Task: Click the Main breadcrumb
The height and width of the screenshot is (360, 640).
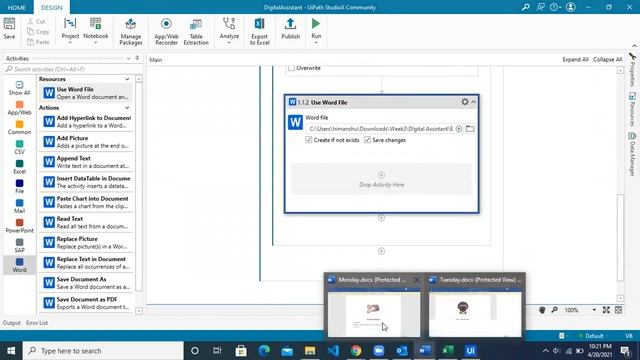Action: point(156,60)
